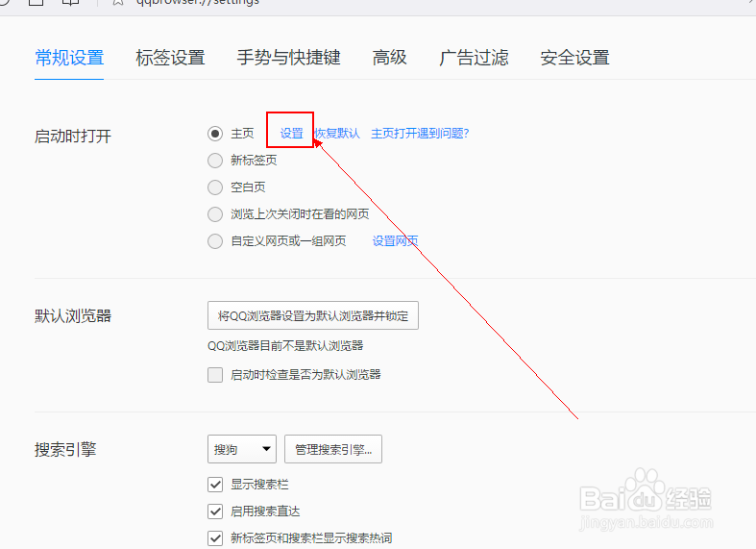The height and width of the screenshot is (549, 756).
Task: Toggle 新标签页和搜索栏显示搜索热词 checkbox
Action: point(215,537)
